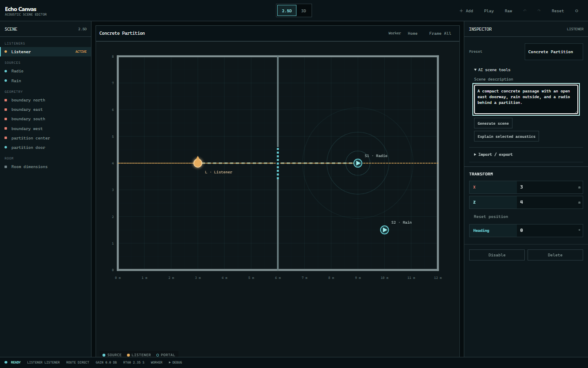Screen dimensions: 588x368
Task: Click the Listener orange dot icon
Action: click(x=6, y=52)
